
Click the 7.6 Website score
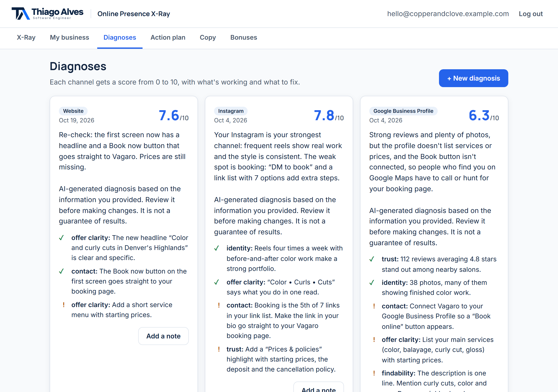click(174, 115)
